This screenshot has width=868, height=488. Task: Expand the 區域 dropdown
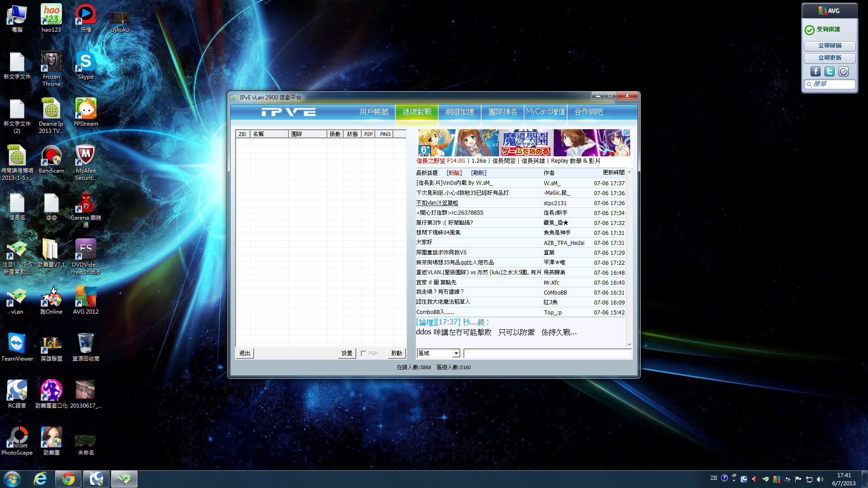(456, 353)
